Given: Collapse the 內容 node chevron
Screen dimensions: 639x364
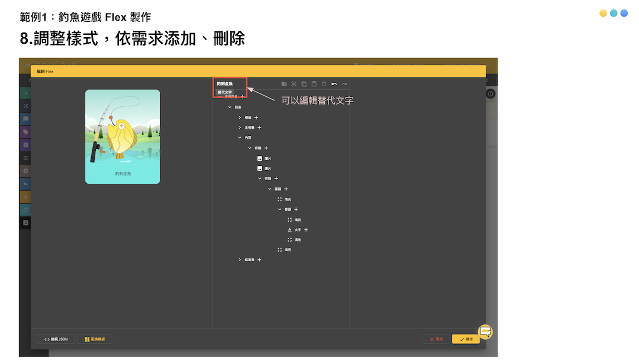Looking at the screenshot, I should (x=240, y=138).
